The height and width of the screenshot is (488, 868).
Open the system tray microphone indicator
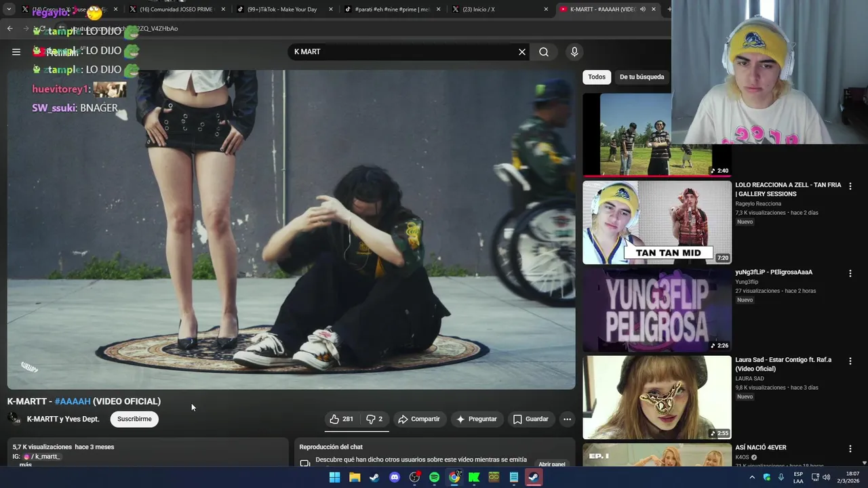(781, 477)
